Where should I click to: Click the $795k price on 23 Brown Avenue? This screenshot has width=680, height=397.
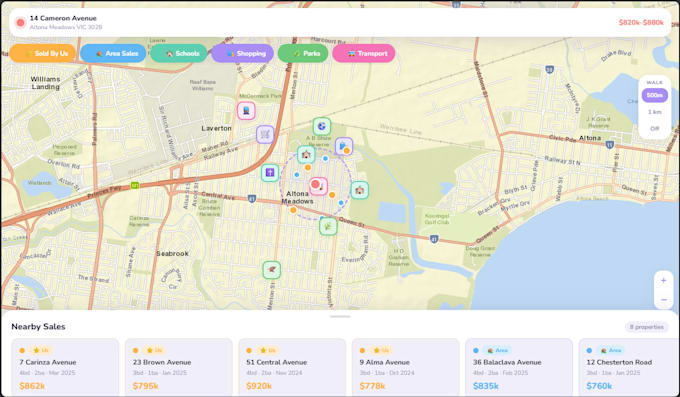pyautogui.click(x=145, y=386)
